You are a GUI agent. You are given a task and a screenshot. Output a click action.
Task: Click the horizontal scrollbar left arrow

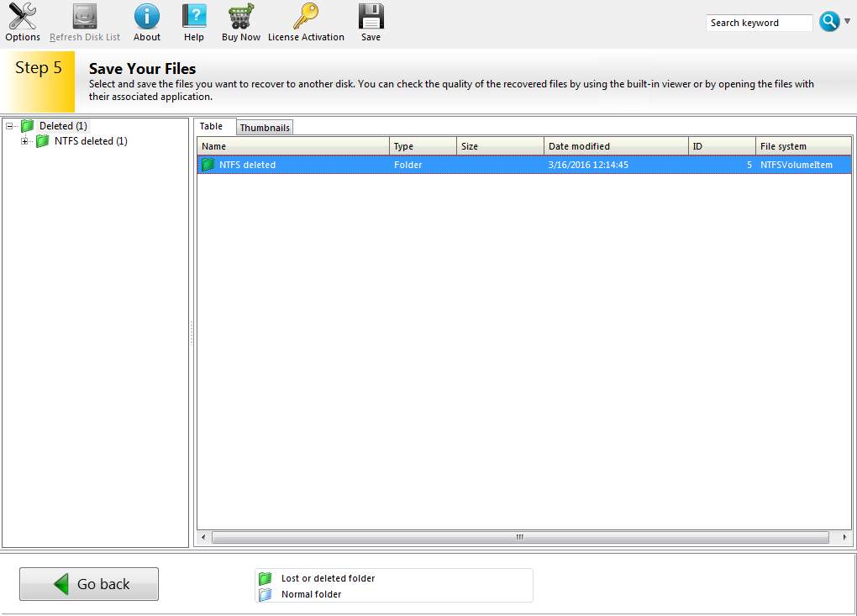203,537
